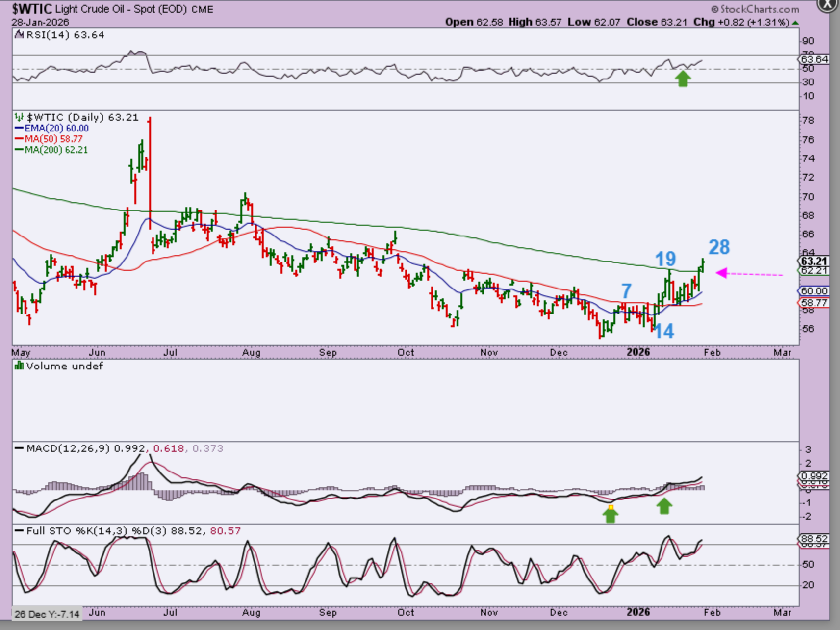840x630 pixels.
Task: Click the StockCharts.com watermark link
Action: pyautogui.click(x=755, y=9)
